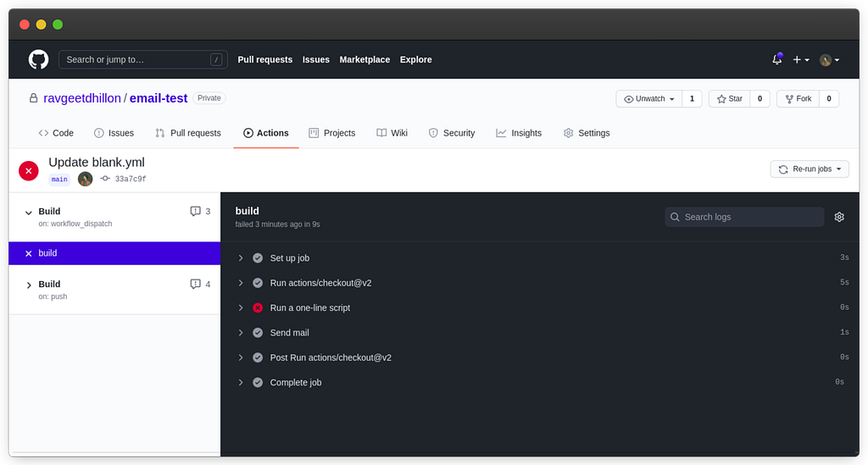Viewport: 868px width, 465px height.
Task: Click the star count 0
Action: tap(760, 99)
